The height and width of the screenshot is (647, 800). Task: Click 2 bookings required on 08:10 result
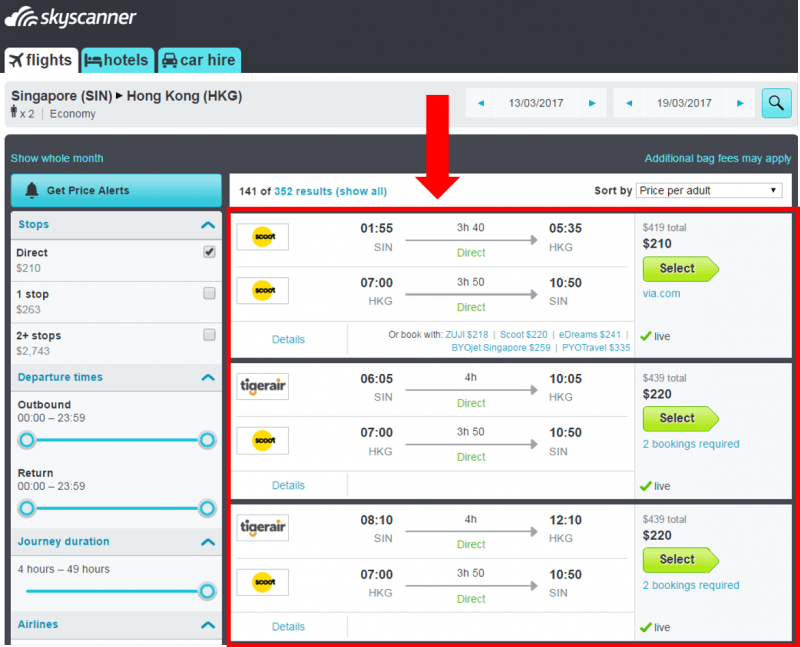point(691,585)
